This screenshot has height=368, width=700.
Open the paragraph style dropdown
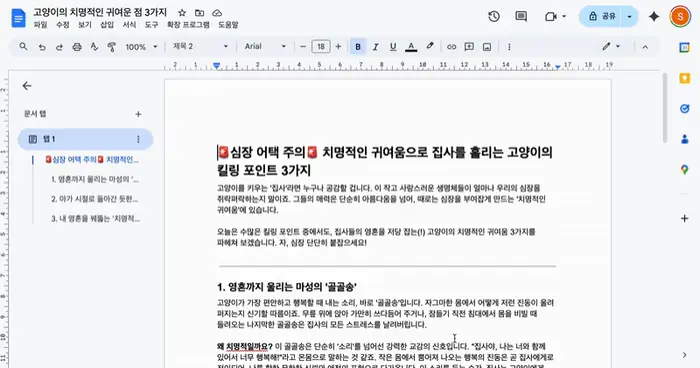click(x=200, y=46)
